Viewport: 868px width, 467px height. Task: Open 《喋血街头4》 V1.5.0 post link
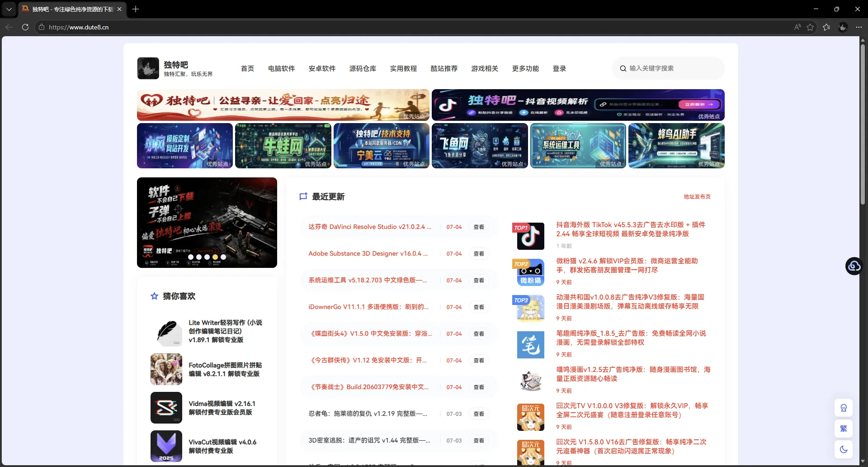pyautogui.click(x=370, y=334)
